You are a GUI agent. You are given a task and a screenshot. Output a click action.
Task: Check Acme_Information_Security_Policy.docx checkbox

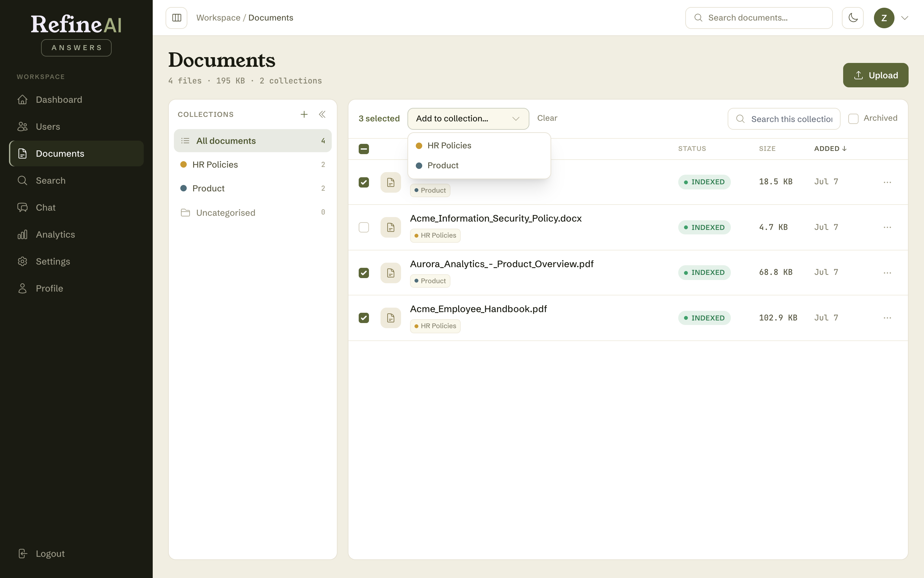364,227
